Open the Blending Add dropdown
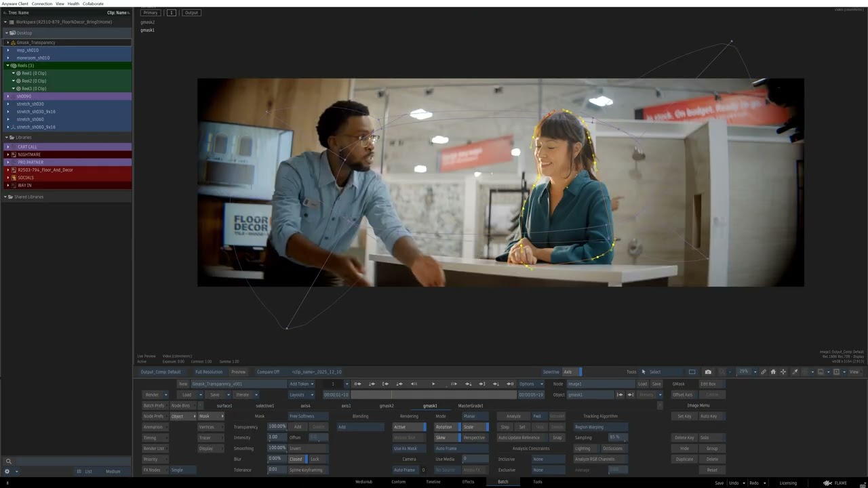 [360, 427]
